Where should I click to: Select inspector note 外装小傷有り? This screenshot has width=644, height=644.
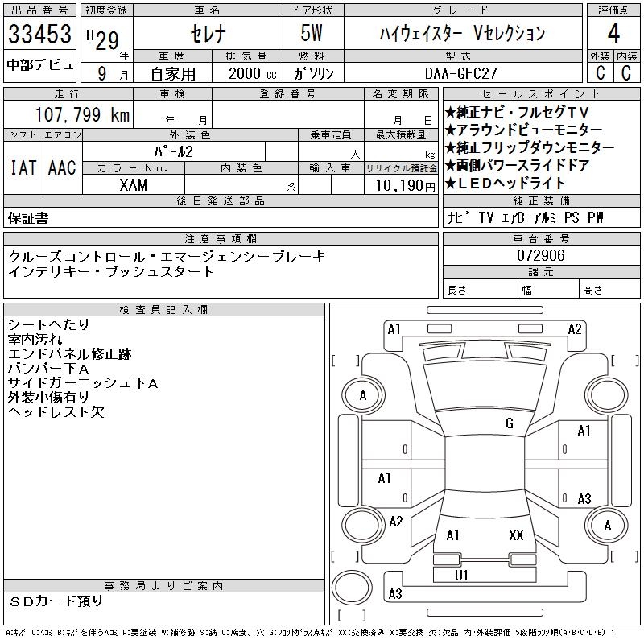48,397
